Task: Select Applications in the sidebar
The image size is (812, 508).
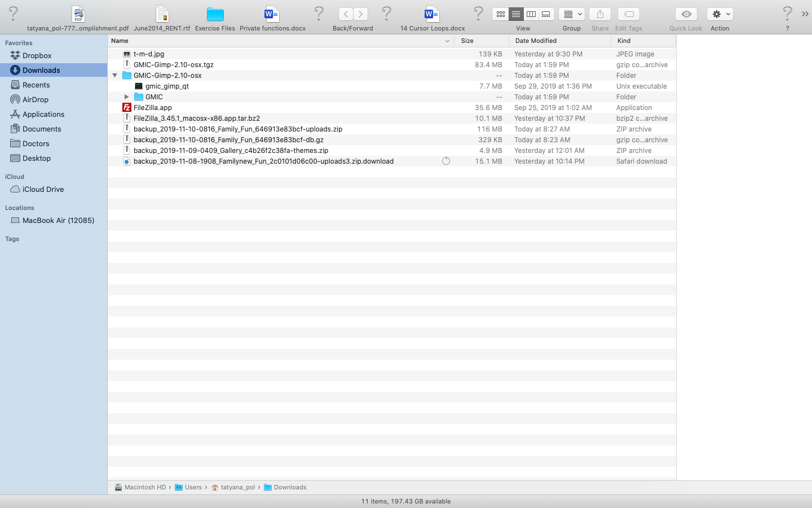Action: click(43, 114)
